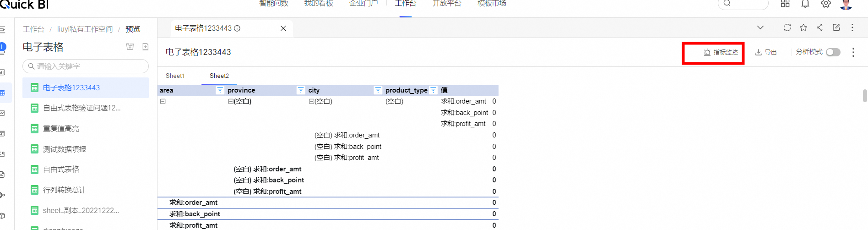Image resolution: width=868 pixels, height=230 pixels.
Task: Toggle the 分析模式 switch on
Action: [x=833, y=52]
